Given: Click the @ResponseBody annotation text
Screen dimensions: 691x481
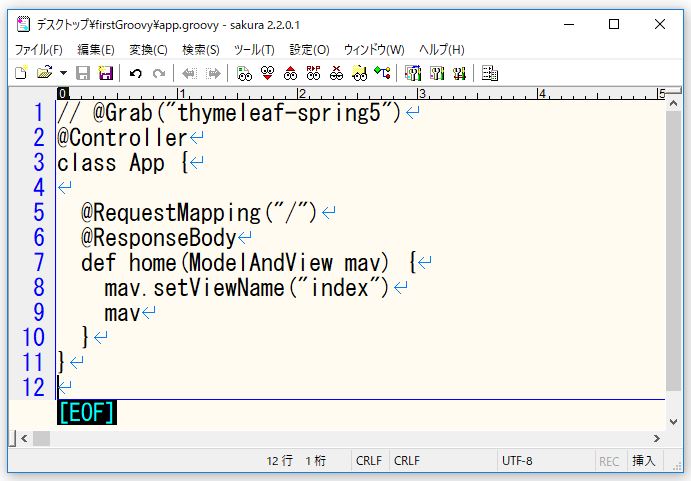Looking at the screenshot, I should click(159, 238).
